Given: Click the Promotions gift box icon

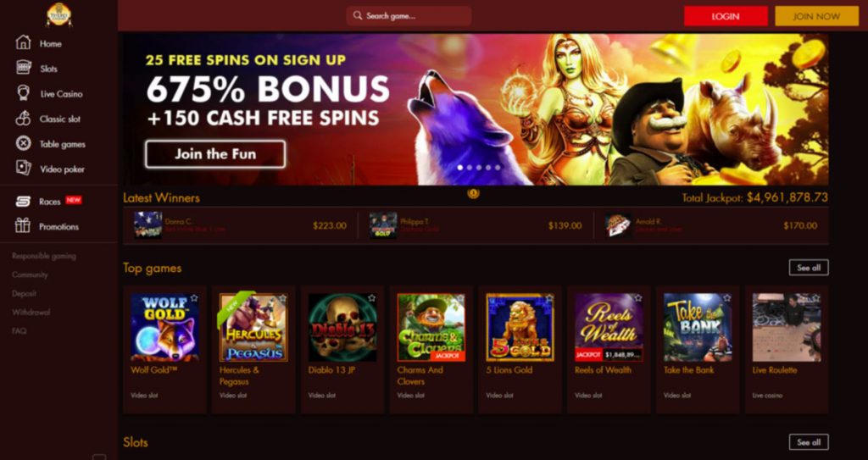Looking at the screenshot, I should pos(23,226).
